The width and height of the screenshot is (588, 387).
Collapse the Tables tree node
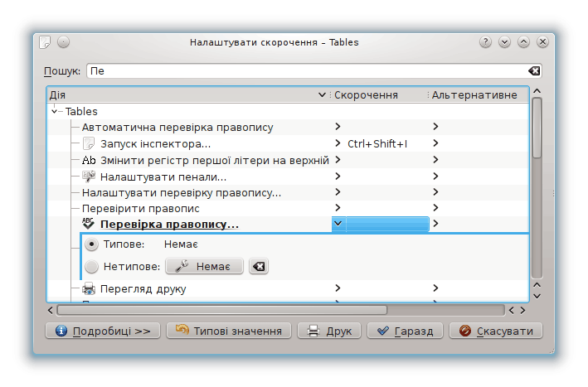coord(55,111)
